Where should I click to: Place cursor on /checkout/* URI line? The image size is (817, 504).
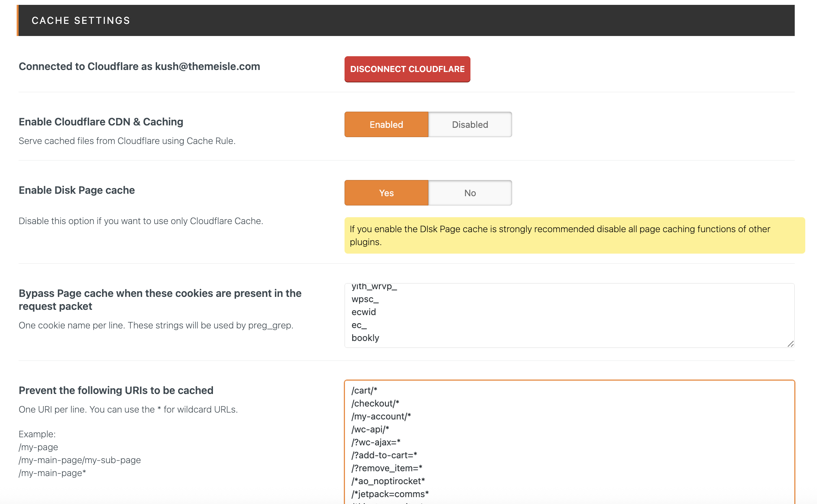point(375,404)
